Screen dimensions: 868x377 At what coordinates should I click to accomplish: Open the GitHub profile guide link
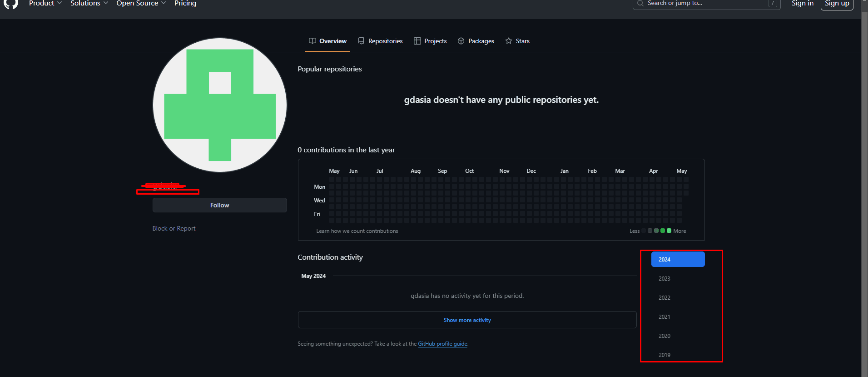pos(442,344)
